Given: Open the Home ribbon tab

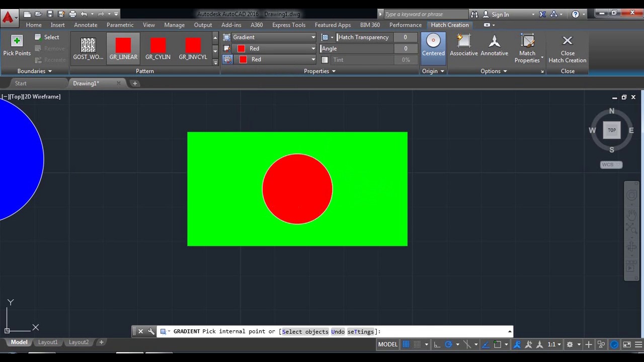Looking at the screenshot, I should pos(34,25).
